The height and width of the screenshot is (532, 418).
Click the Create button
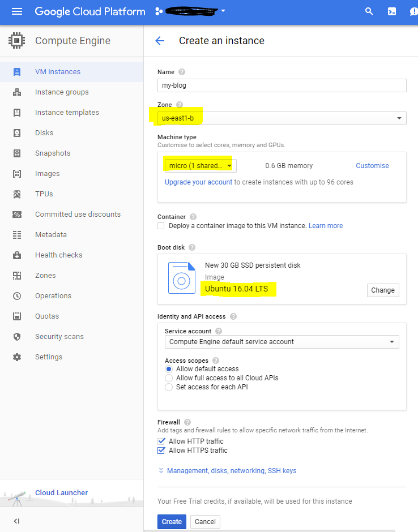(172, 522)
